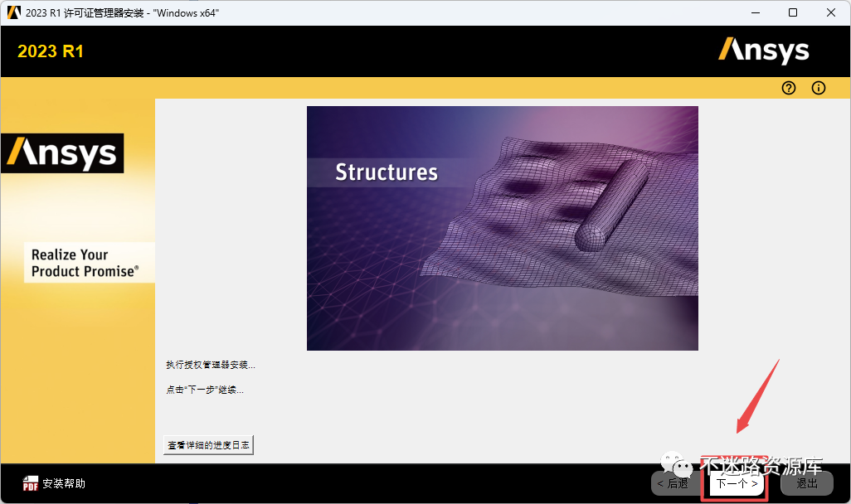This screenshot has height=504, width=851.
Task: Open the help question mark icon
Action: pos(789,88)
